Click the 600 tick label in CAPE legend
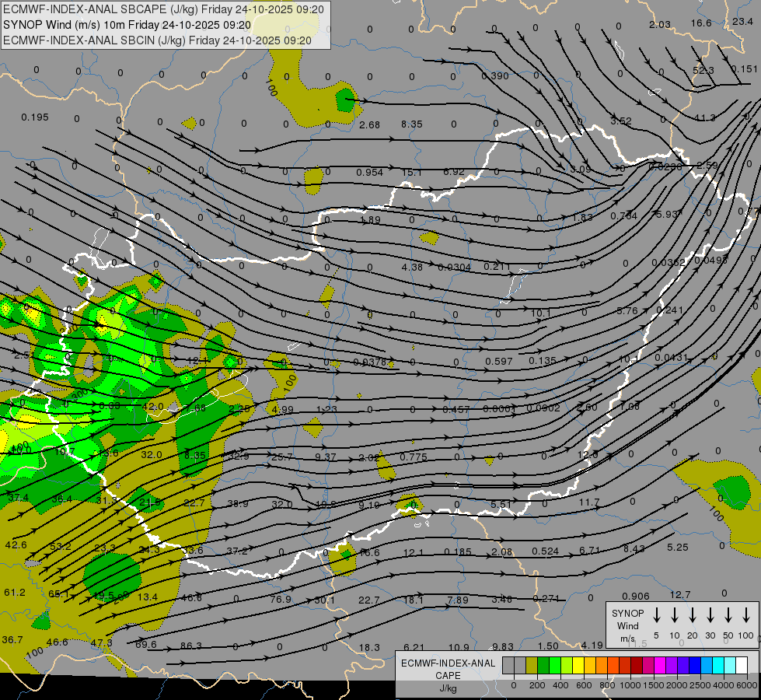 (584, 685)
